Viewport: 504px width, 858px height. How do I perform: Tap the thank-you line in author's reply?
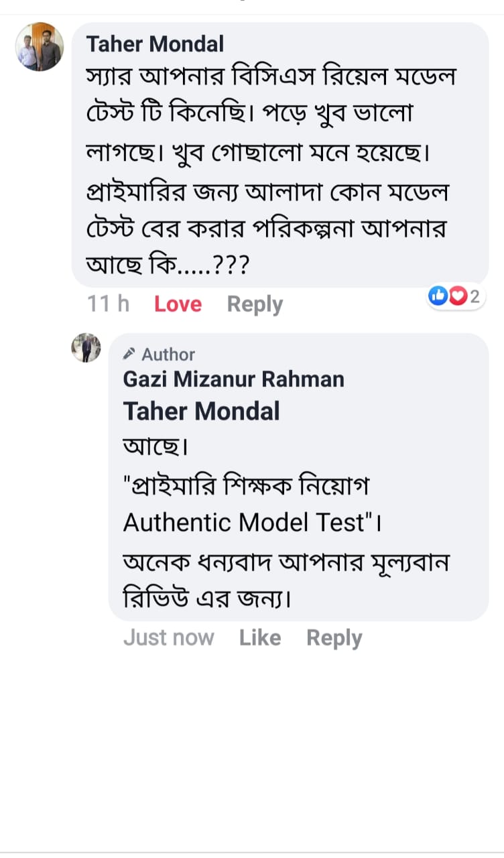pos(285,562)
